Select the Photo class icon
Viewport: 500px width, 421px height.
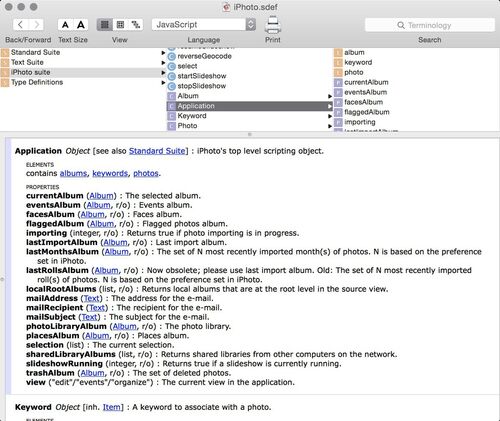pyautogui.click(x=171, y=126)
